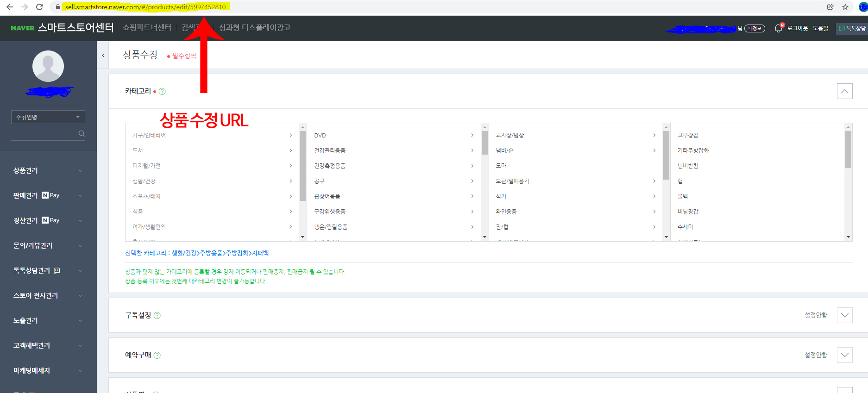This screenshot has width=868, height=393.
Task: Click the help icon next to 구독설정
Action: (157, 316)
